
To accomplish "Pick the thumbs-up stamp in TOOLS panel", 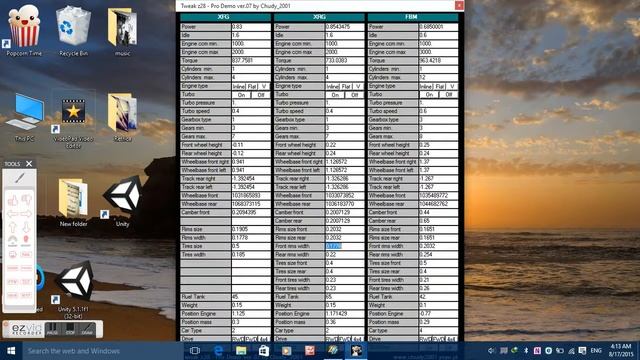I will tap(13, 200).
